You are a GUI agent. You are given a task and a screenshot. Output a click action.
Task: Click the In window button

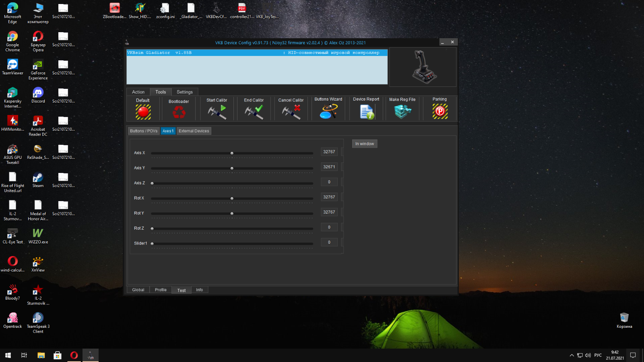tap(365, 144)
